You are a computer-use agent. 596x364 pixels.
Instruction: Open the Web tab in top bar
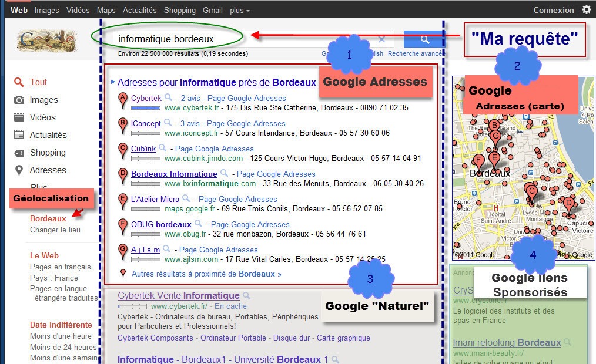(19, 10)
